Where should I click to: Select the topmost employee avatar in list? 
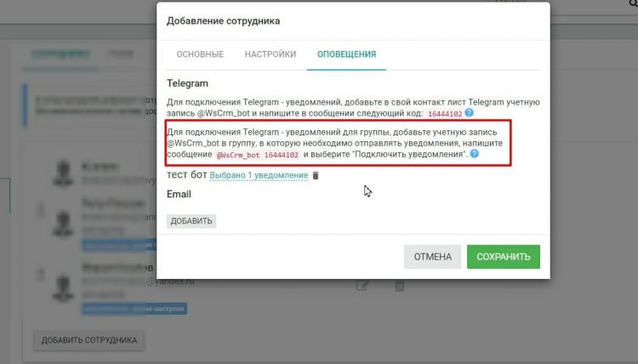pyautogui.click(x=63, y=173)
